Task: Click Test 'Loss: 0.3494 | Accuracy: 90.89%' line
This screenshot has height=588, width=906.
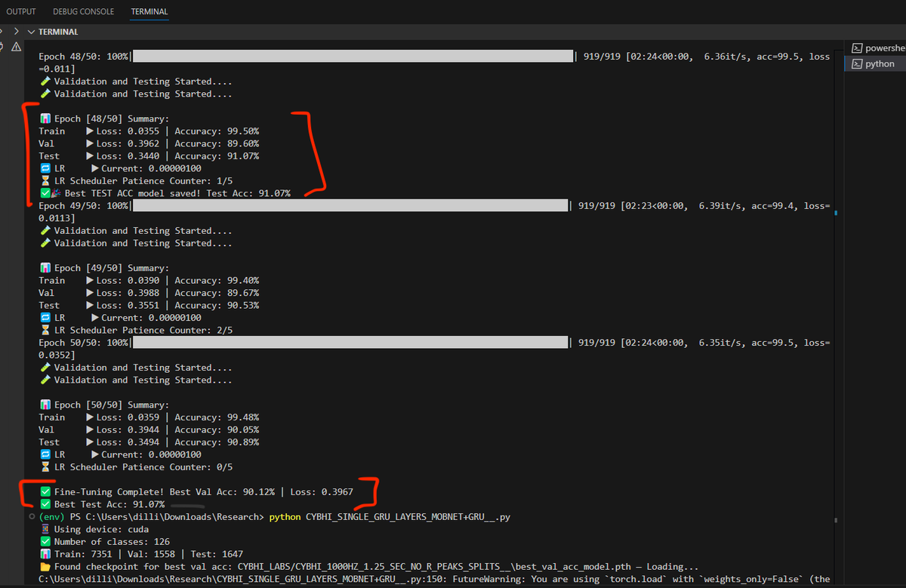Action: click(x=149, y=442)
